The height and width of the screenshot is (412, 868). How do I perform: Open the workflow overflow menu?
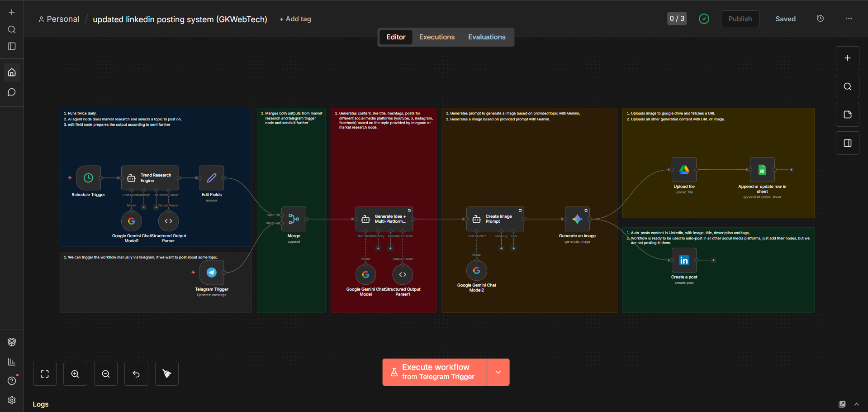(849, 19)
